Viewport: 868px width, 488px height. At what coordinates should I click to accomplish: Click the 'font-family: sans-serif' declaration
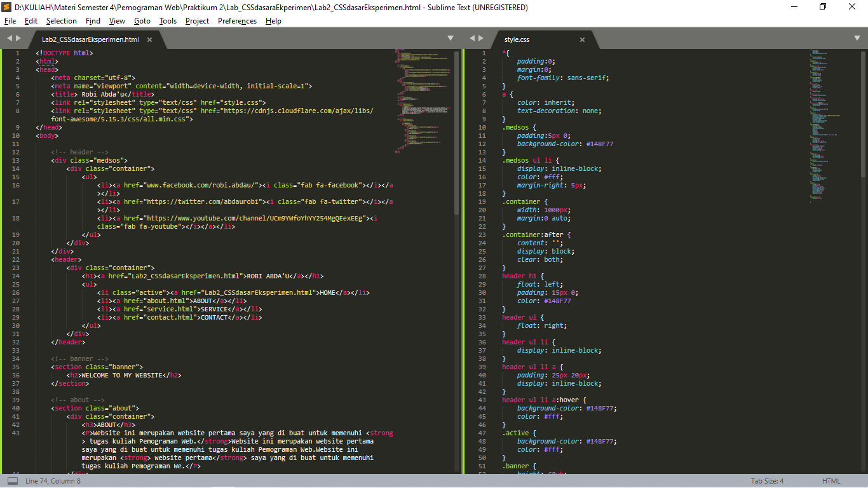pos(563,78)
